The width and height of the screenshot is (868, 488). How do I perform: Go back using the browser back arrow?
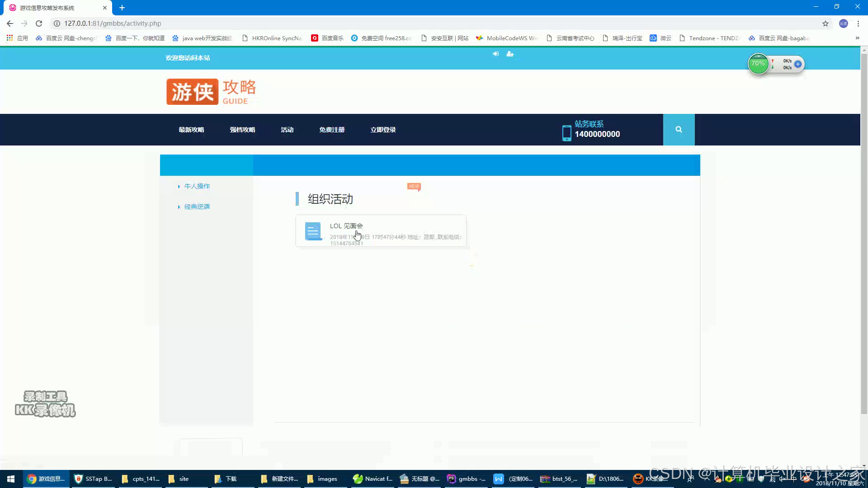[10, 23]
